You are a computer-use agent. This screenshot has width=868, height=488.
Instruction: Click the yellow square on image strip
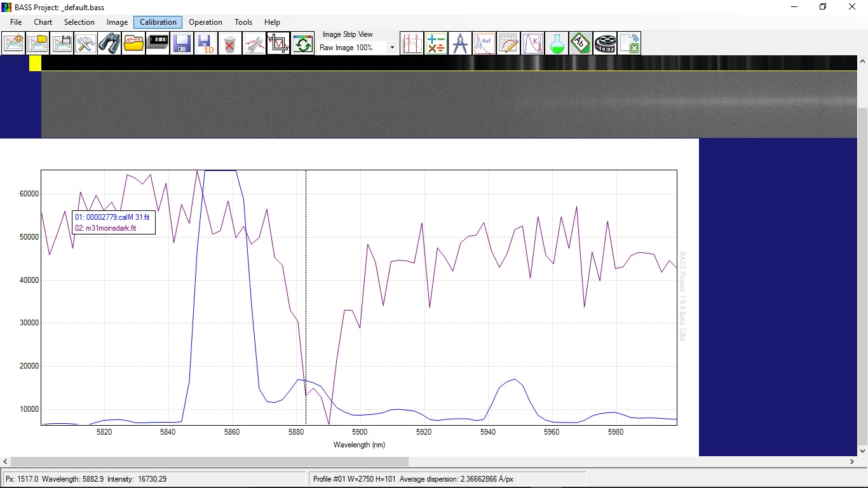[x=35, y=63]
